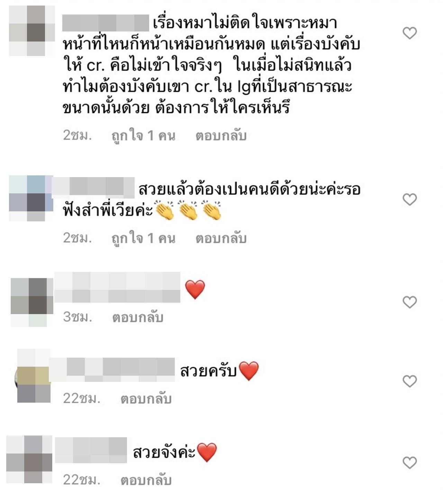Viewport: 443px width, 504px height.
Task: Open second commenter's blue profile picture
Action: (31, 199)
